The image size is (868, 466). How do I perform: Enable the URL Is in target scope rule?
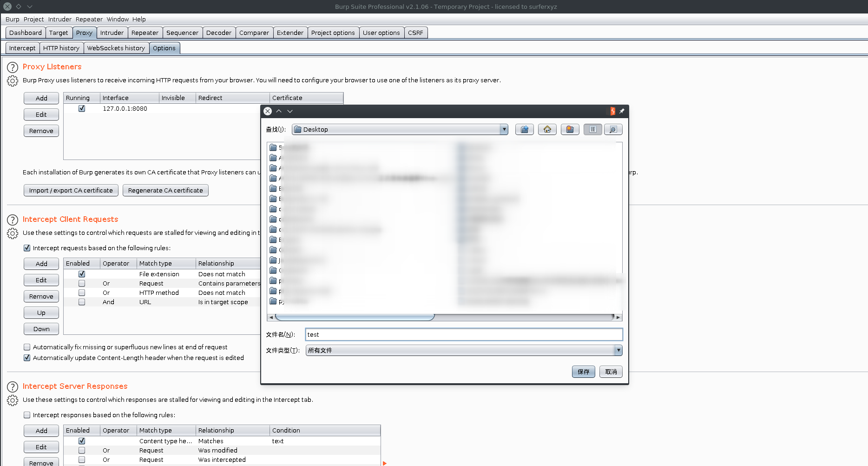pyautogui.click(x=82, y=302)
